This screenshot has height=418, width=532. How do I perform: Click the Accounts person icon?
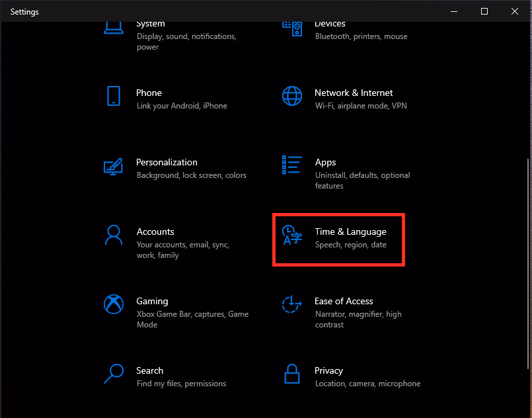point(113,235)
